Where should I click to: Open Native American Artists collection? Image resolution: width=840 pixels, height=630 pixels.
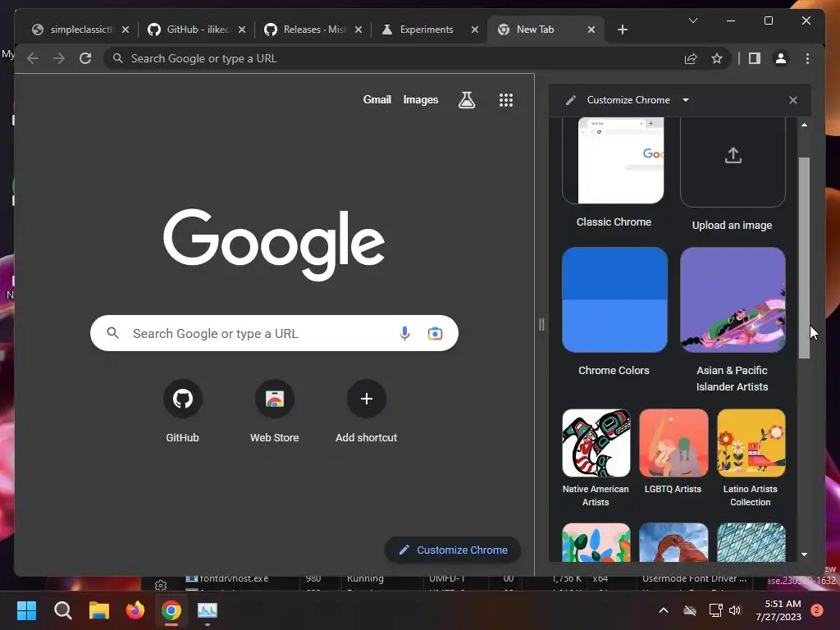[x=596, y=458]
